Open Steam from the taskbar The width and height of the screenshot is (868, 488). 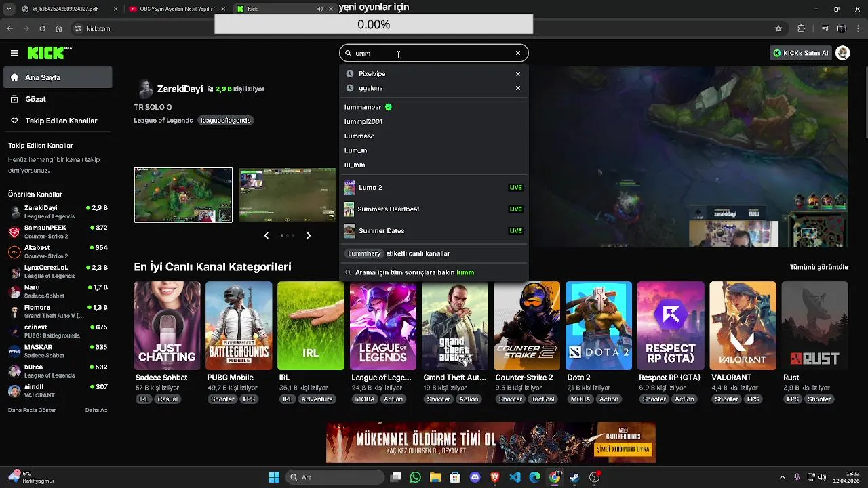574,477
